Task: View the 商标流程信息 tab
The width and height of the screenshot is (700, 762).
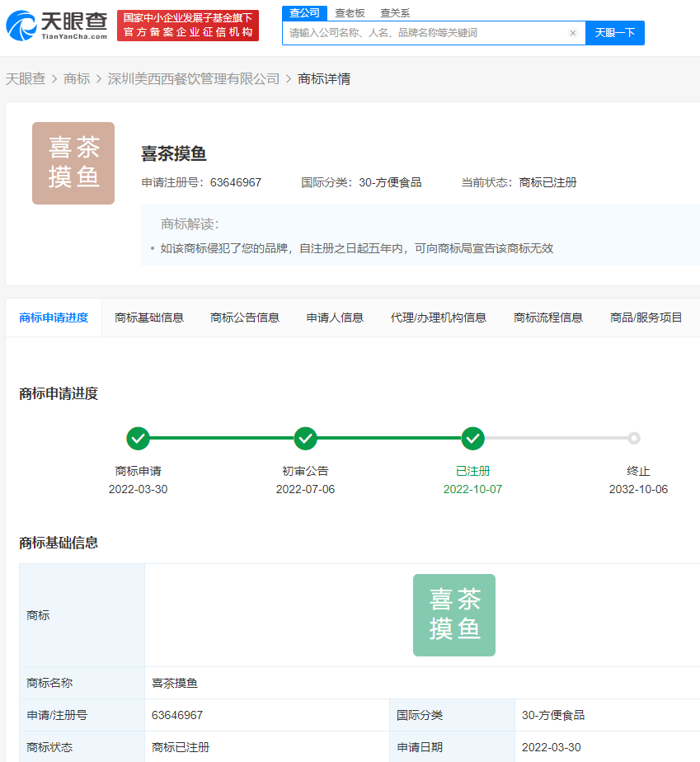Action: [x=548, y=317]
